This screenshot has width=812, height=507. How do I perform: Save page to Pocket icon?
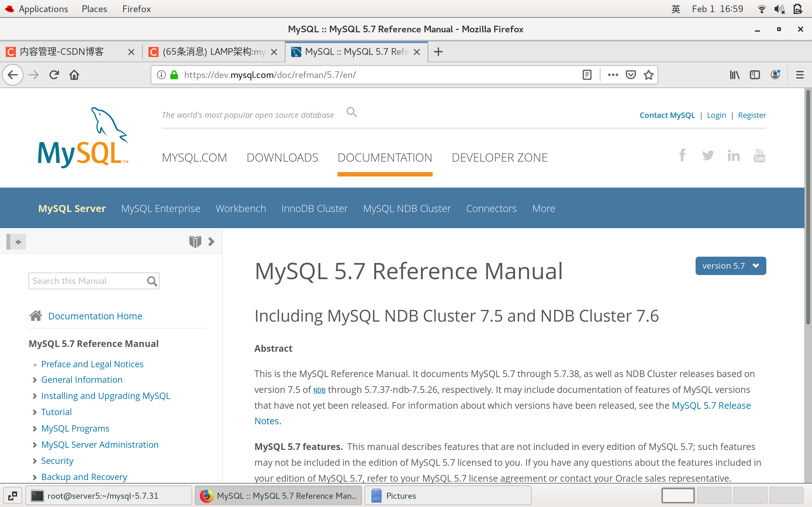(x=631, y=75)
